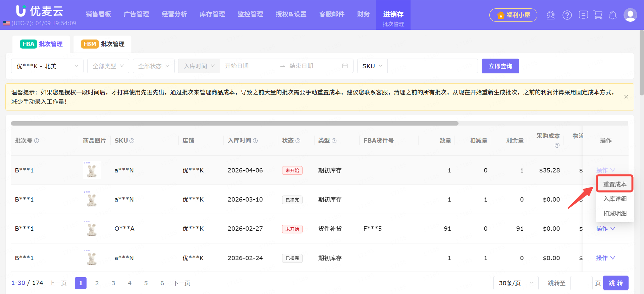Choose 入库详细 in the dropdown menu
The height and width of the screenshot is (294, 644).
(x=614, y=199)
